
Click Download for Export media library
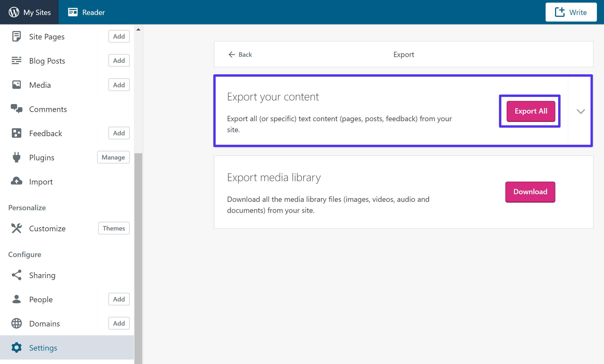pyautogui.click(x=530, y=192)
